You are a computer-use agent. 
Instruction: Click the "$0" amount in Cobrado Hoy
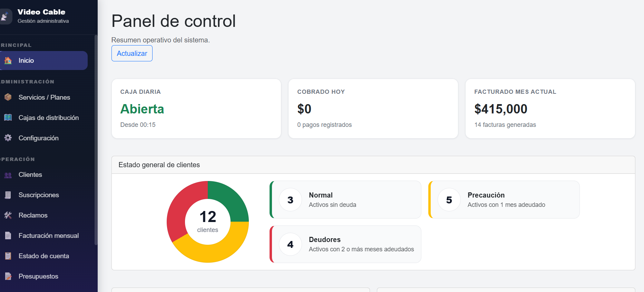tap(304, 109)
